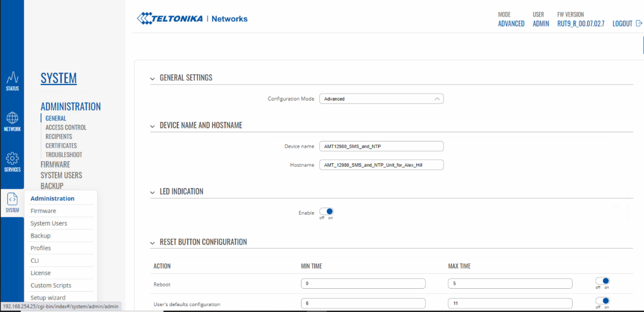
Task: Open CLI from the System flyout menu
Action: point(35,260)
